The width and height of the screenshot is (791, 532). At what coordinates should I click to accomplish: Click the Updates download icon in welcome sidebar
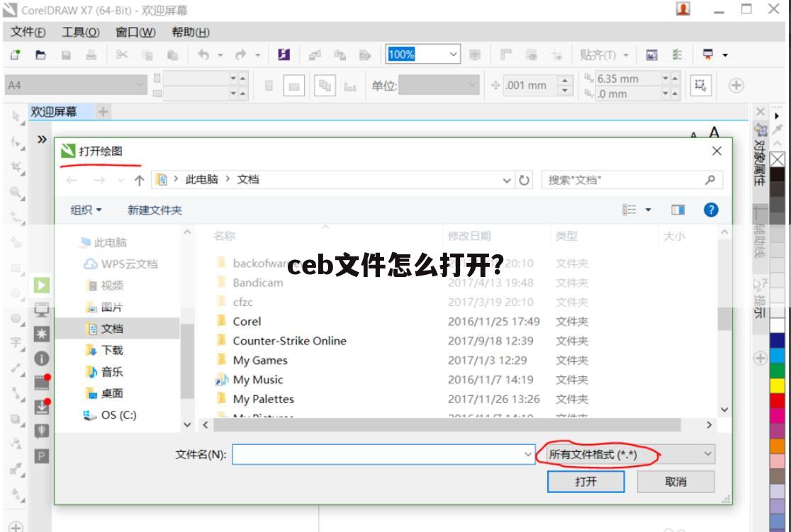41,407
